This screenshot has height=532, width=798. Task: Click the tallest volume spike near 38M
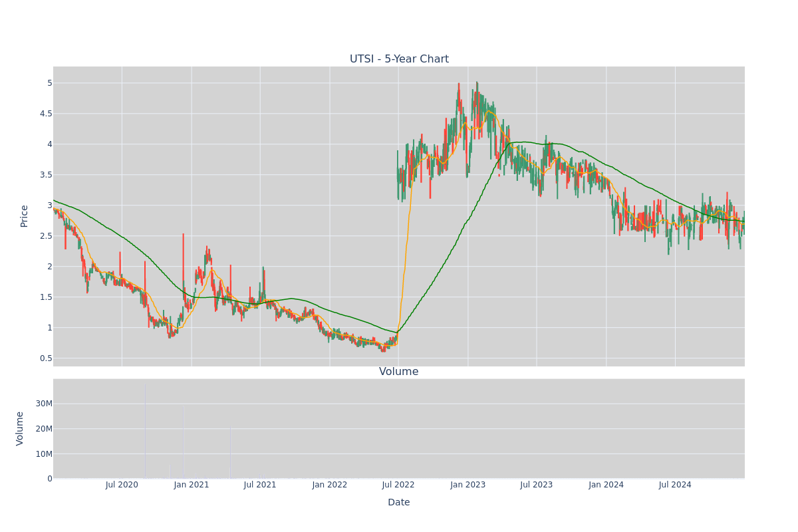click(x=145, y=432)
